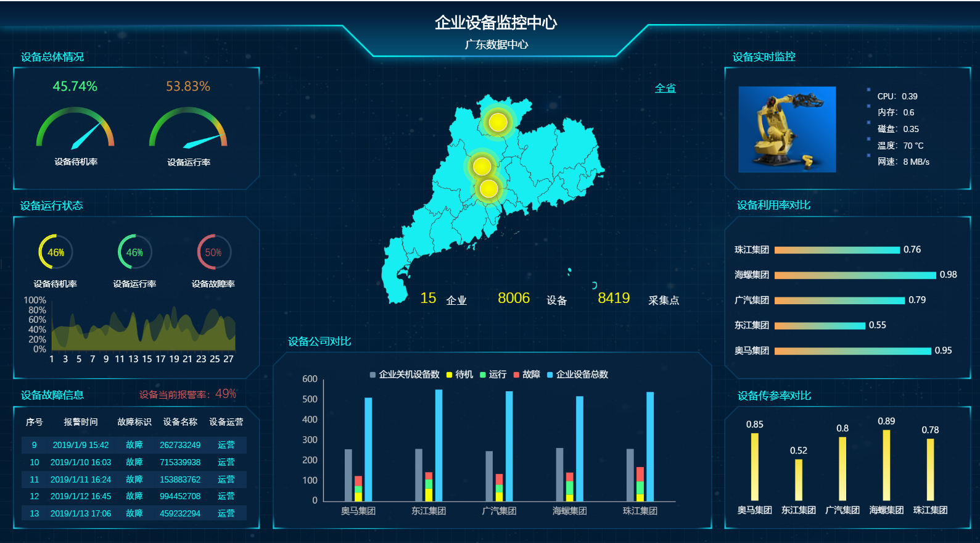Toggle the 故障 series in the chart legend
The height and width of the screenshot is (543, 980).
pos(527,375)
